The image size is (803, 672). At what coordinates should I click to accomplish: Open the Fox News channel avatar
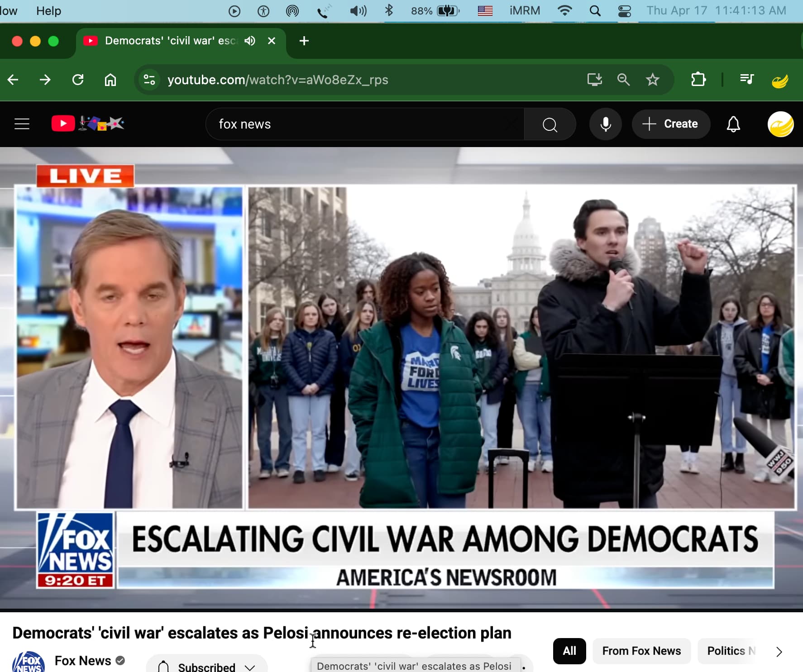coord(29,662)
